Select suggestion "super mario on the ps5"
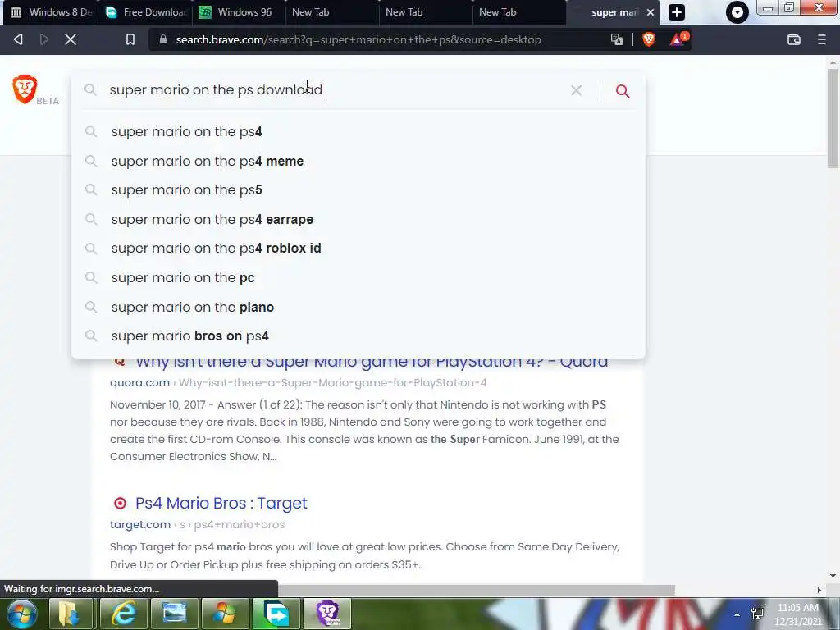Screen dimensions: 840x630 [358, 190]
